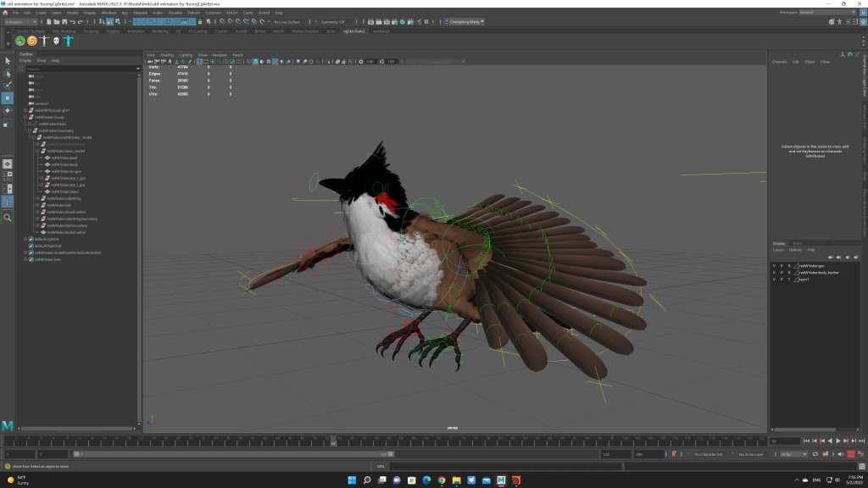868x488 pixels.
Task: Click the magnifier search icon in left sidebar
Action: [x=8, y=218]
